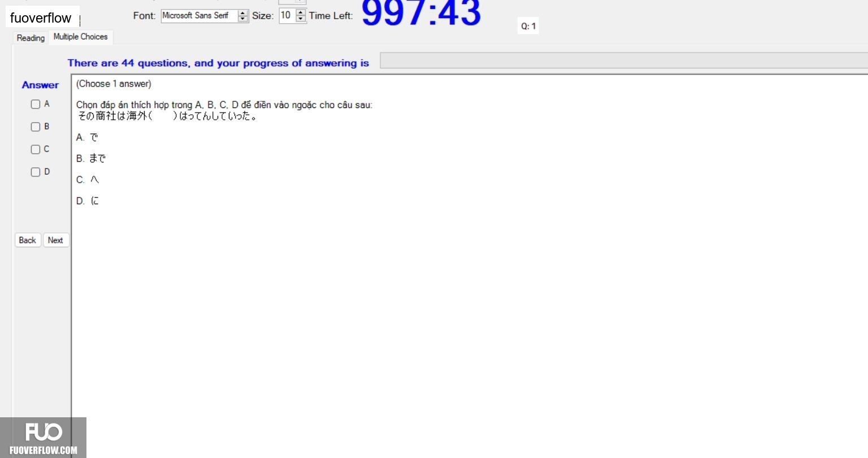Check answer box B
Image resolution: width=868 pixels, height=458 pixels.
coord(36,127)
